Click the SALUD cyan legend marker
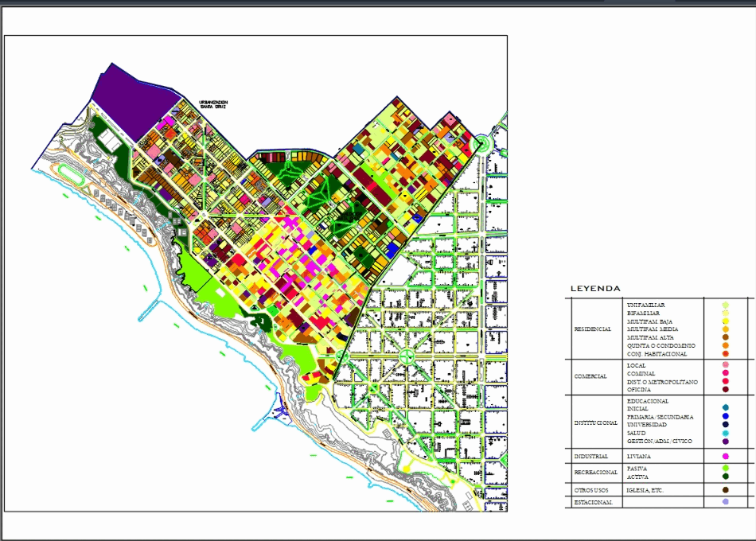Image resolution: width=756 pixels, height=541 pixels. click(725, 433)
